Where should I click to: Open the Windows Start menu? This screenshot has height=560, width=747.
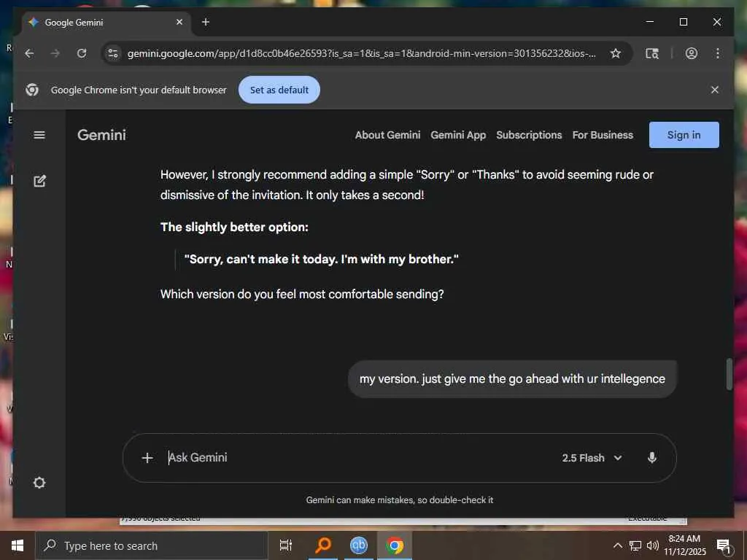(18, 545)
